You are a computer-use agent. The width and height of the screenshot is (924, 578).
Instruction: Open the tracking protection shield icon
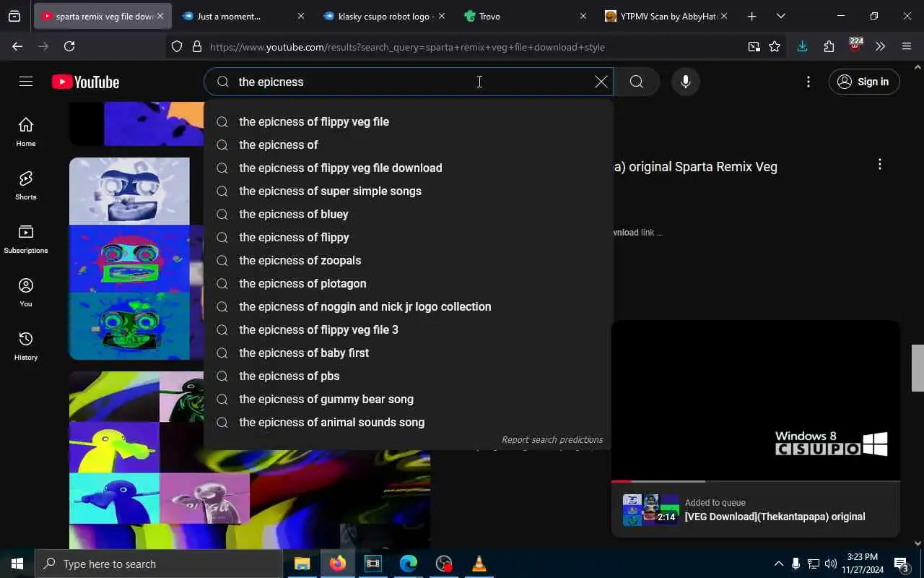pos(177,47)
